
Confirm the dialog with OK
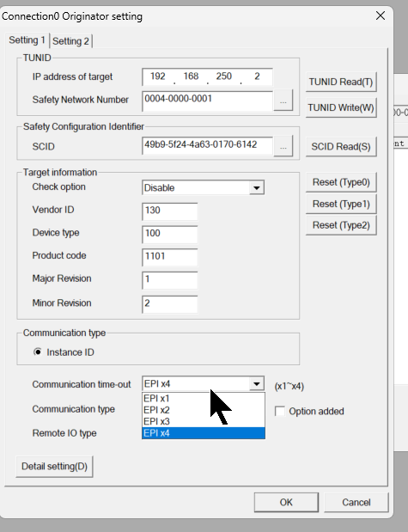tap(286, 502)
